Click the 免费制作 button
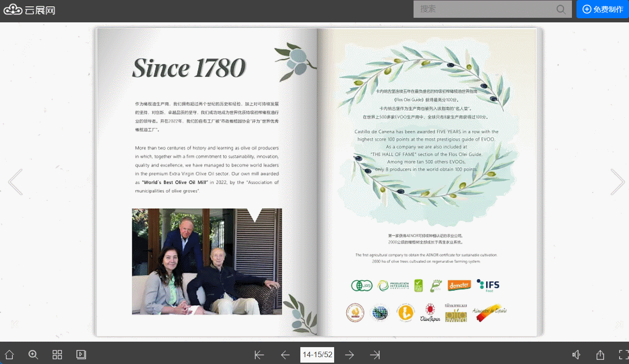This screenshot has width=629, height=364. pos(603,9)
